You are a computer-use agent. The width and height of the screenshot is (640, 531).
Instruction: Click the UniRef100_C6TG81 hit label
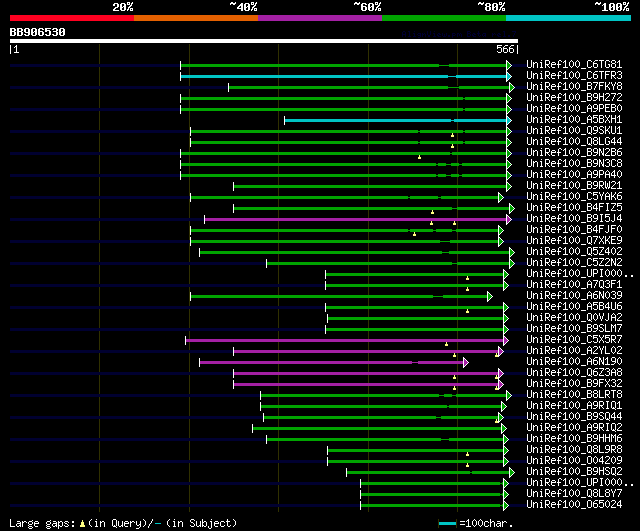coord(574,64)
